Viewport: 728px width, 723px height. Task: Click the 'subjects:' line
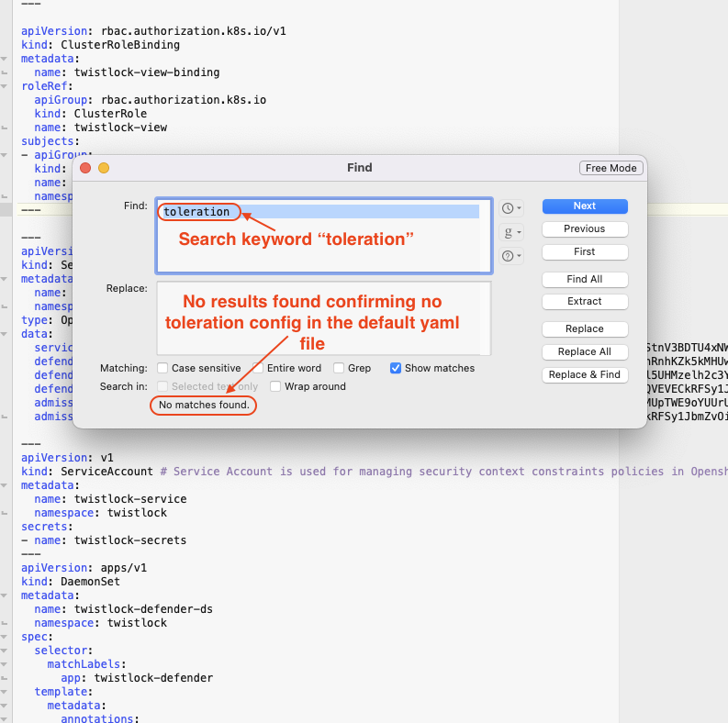click(x=50, y=141)
